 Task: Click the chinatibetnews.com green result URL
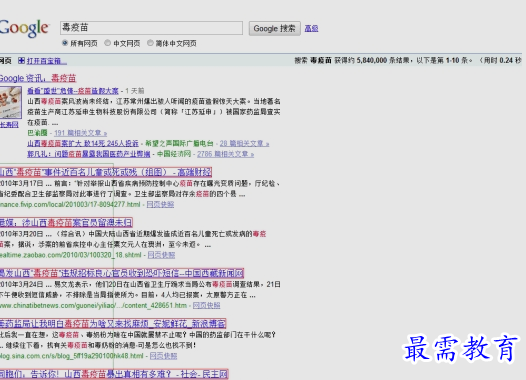pos(93,305)
